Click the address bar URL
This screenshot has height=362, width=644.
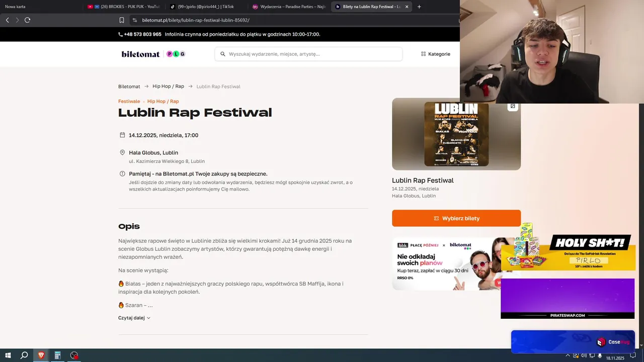coord(196,20)
